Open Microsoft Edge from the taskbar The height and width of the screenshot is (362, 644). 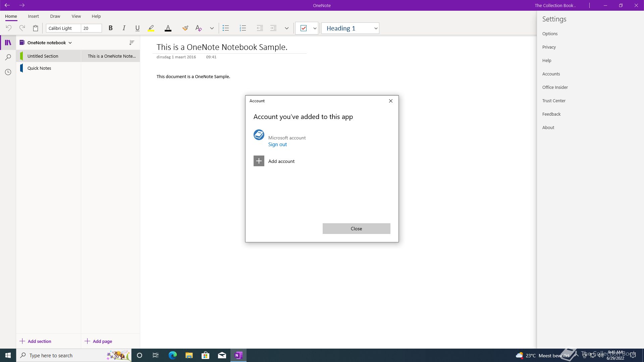tap(173, 355)
